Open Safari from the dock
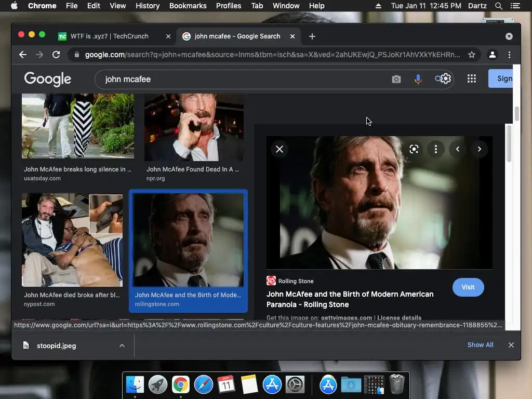 pos(204,385)
